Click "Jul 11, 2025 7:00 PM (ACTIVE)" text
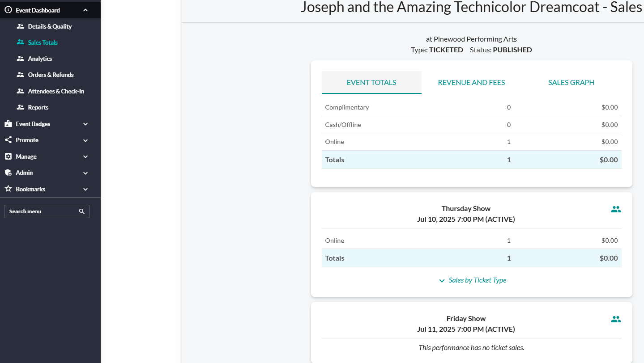The width and height of the screenshot is (644, 363). (466, 329)
